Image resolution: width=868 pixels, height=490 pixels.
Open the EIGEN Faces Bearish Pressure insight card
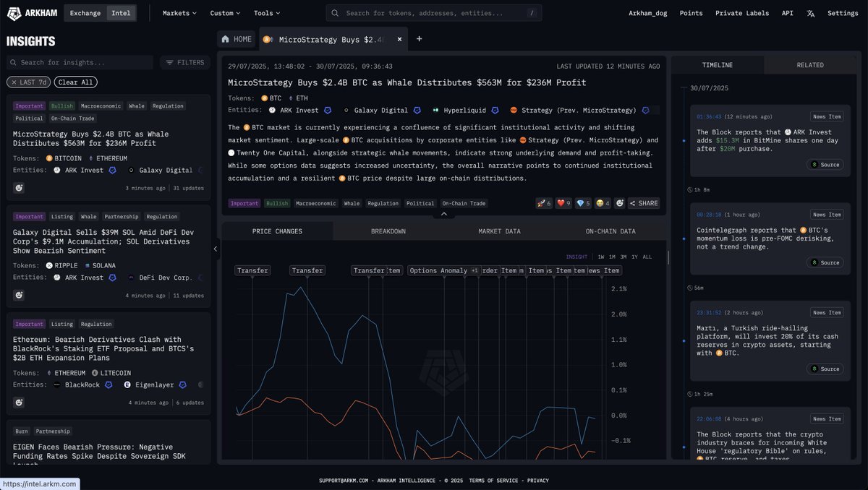tap(109, 442)
